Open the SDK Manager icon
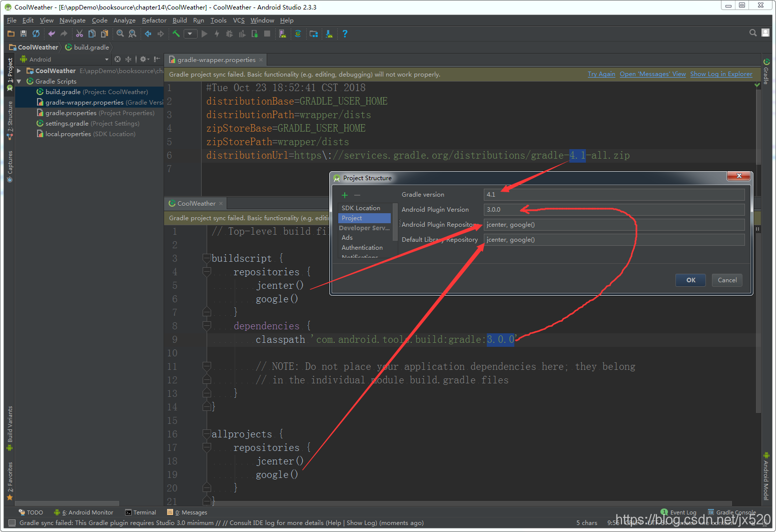The width and height of the screenshot is (776, 532). (x=329, y=34)
